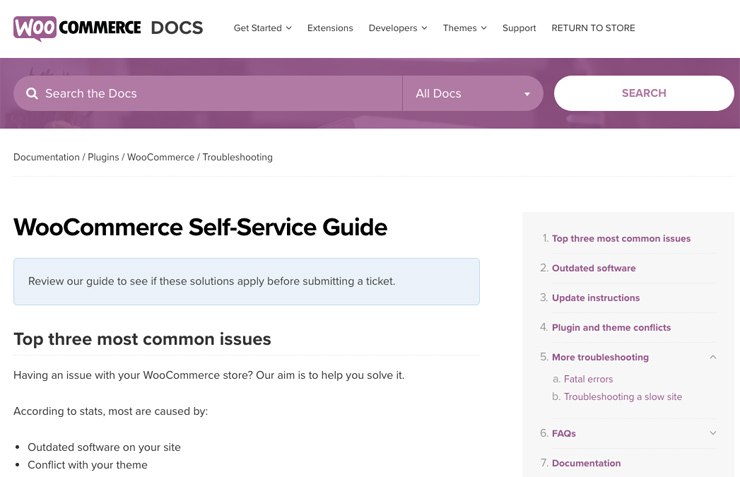Image resolution: width=740 pixels, height=477 pixels.
Task: Open Documentation breadcrumb link
Action: (x=46, y=157)
